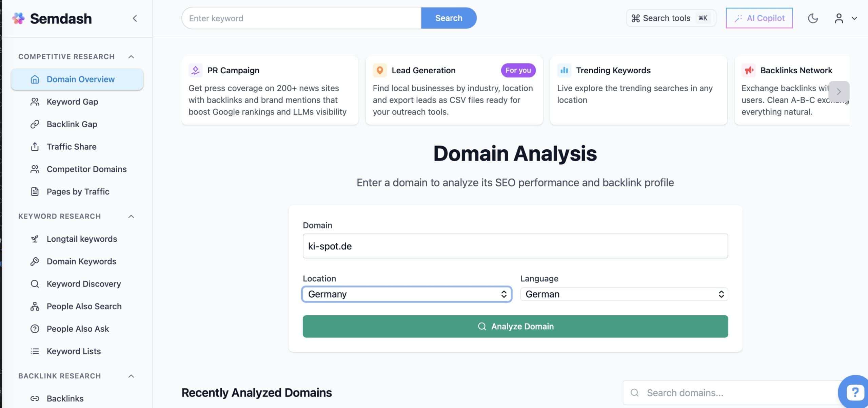This screenshot has height=408, width=868.
Task: Click the For you badge
Action: [518, 70]
